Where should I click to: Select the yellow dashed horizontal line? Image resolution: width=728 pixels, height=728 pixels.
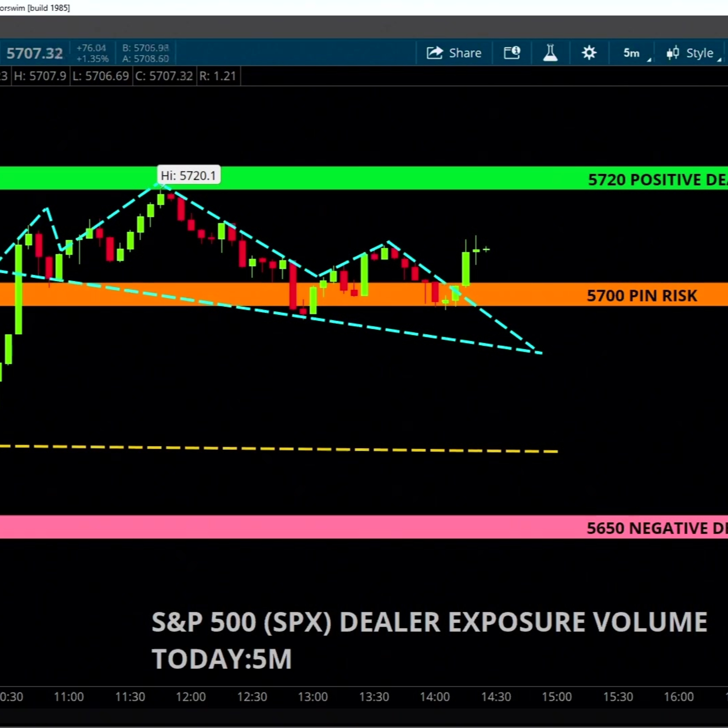(x=279, y=449)
